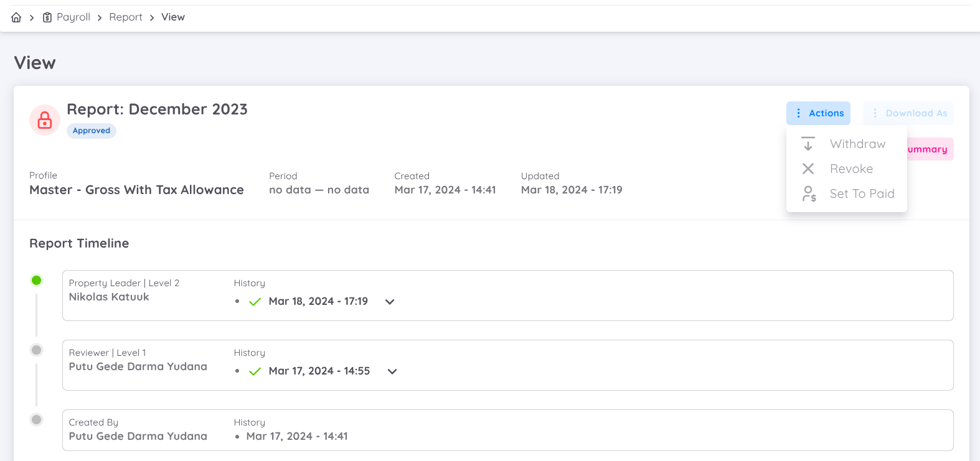Click the home icon in breadcrumb
The image size is (980, 461).
coord(16,17)
